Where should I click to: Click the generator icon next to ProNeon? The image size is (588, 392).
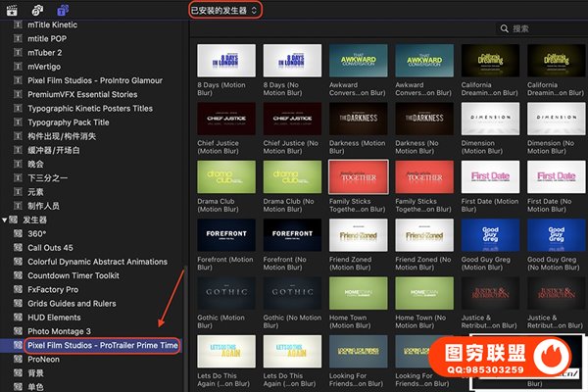click(19, 360)
